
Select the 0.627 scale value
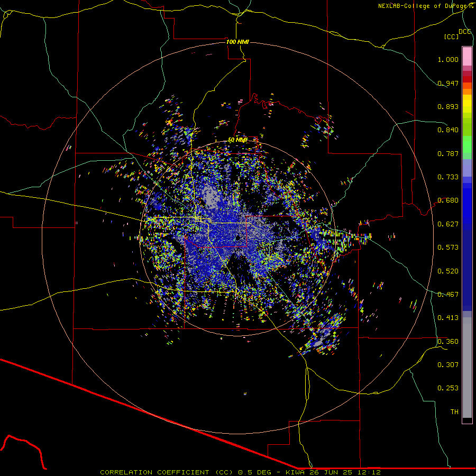point(448,224)
